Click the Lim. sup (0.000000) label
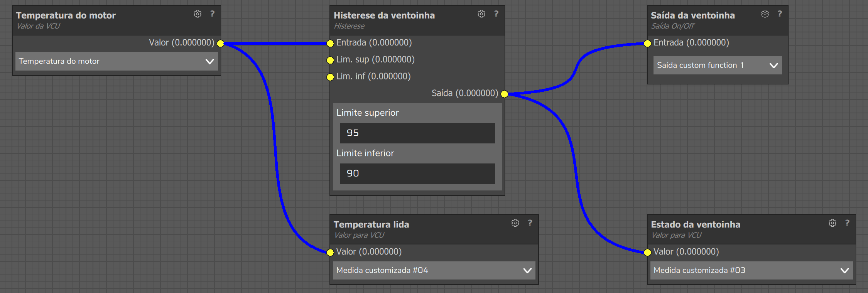 pyautogui.click(x=375, y=59)
